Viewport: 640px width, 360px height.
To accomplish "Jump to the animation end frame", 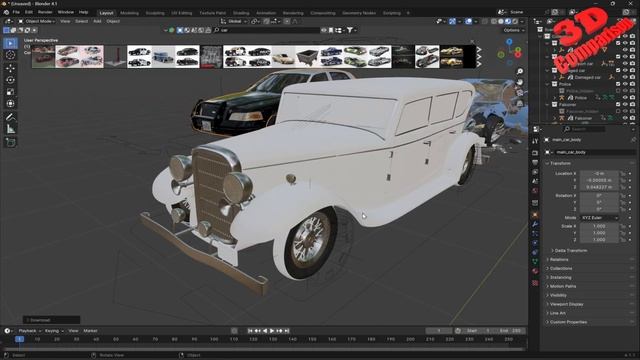I will coord(287,331).
